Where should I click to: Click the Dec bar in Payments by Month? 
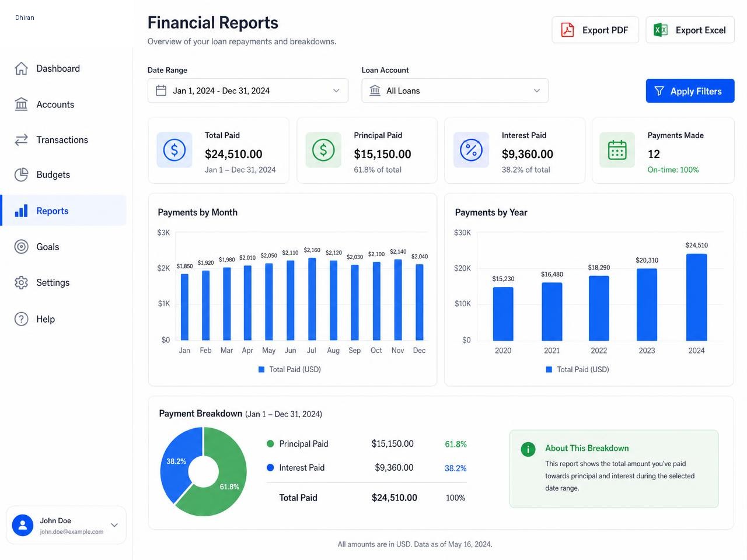[419, 302]
